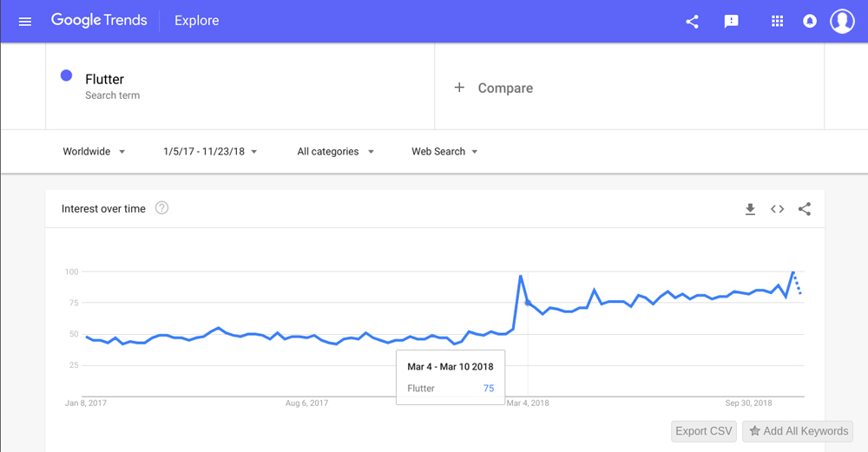Add a Compare search term
This screenshot has width=868, height=452.
[x=494, y=88]
